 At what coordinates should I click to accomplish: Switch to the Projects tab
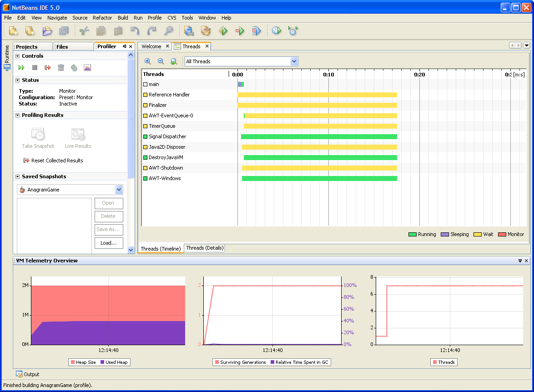tap(33, 47)
